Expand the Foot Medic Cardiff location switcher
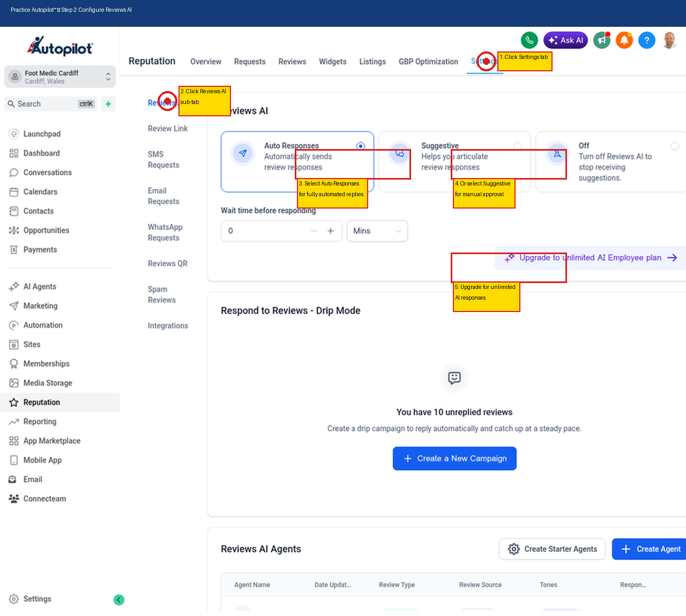The width and height of the screenshot is (686, 616). (x=60, y=77)
